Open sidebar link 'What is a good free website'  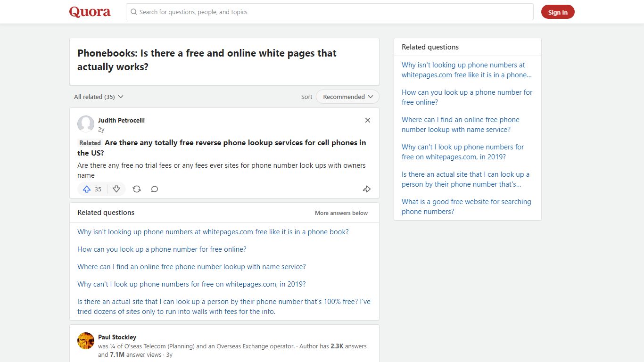coord(466,206)
